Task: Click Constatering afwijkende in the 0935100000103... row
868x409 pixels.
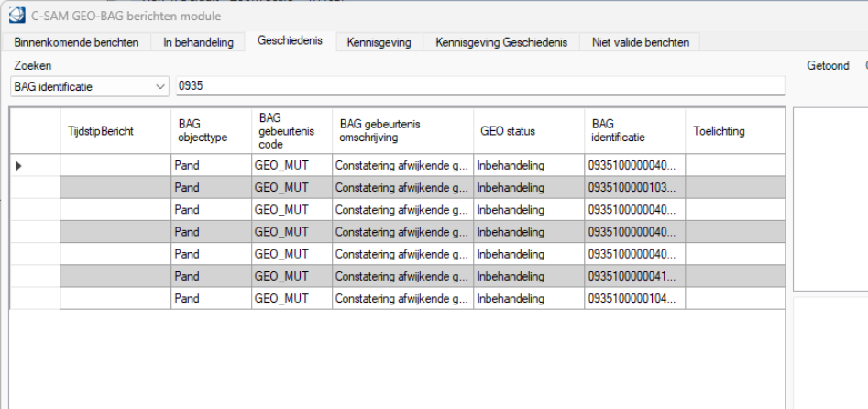Action: (x=403, y=187)
